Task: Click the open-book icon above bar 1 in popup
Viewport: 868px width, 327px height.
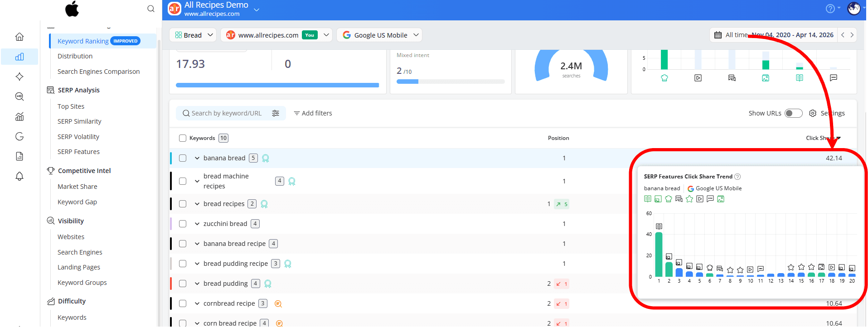Action: tap(659, 226)
